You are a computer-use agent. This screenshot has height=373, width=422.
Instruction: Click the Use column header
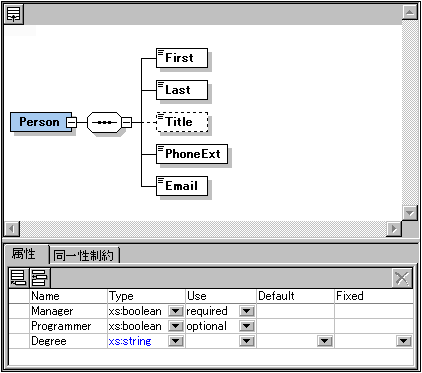pos(221,296)
